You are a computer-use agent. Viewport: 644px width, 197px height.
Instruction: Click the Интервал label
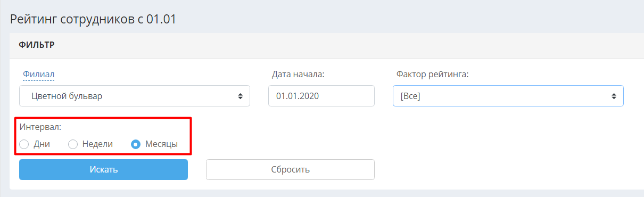40,127
